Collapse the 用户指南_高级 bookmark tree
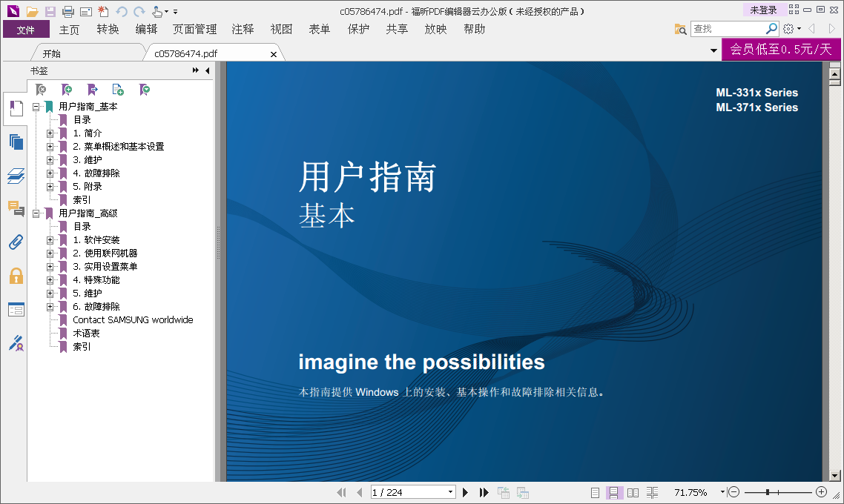The image size is (844, 504). (36, 213)
